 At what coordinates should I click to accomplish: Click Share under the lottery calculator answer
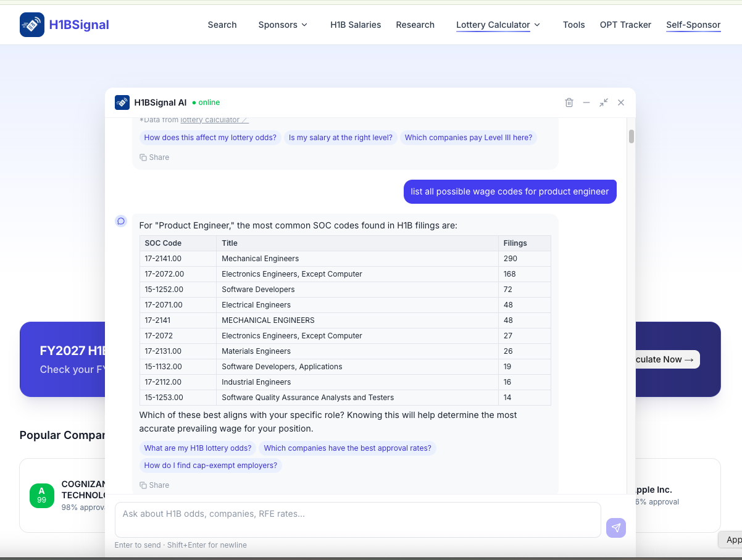[x=154, y=157]
